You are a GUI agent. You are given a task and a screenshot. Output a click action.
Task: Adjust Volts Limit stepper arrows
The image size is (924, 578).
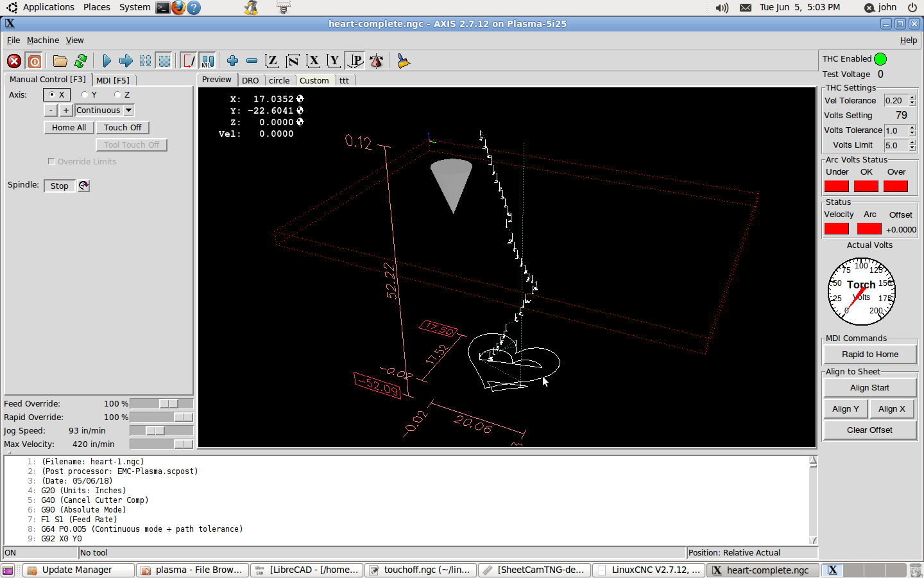coord(912,145)
